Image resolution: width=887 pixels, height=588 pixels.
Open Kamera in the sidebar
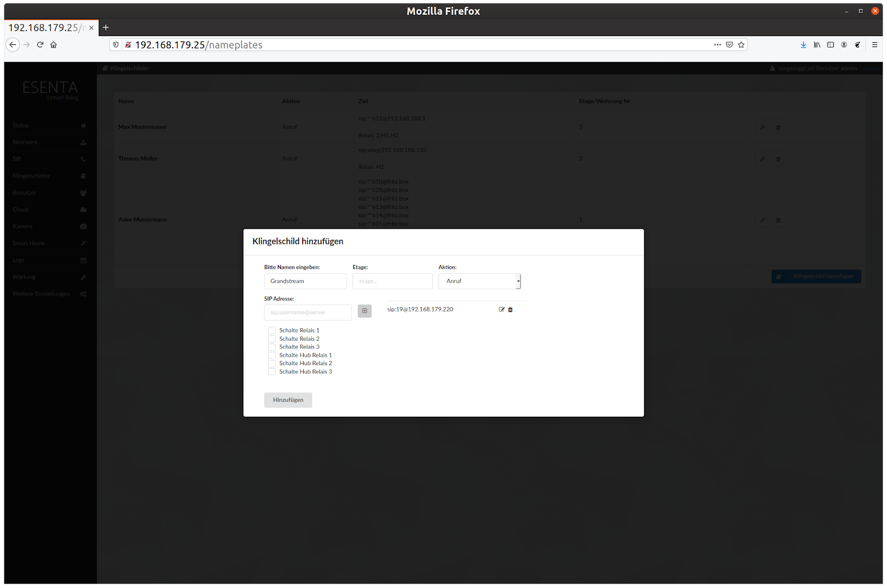[x=49, y=227]
